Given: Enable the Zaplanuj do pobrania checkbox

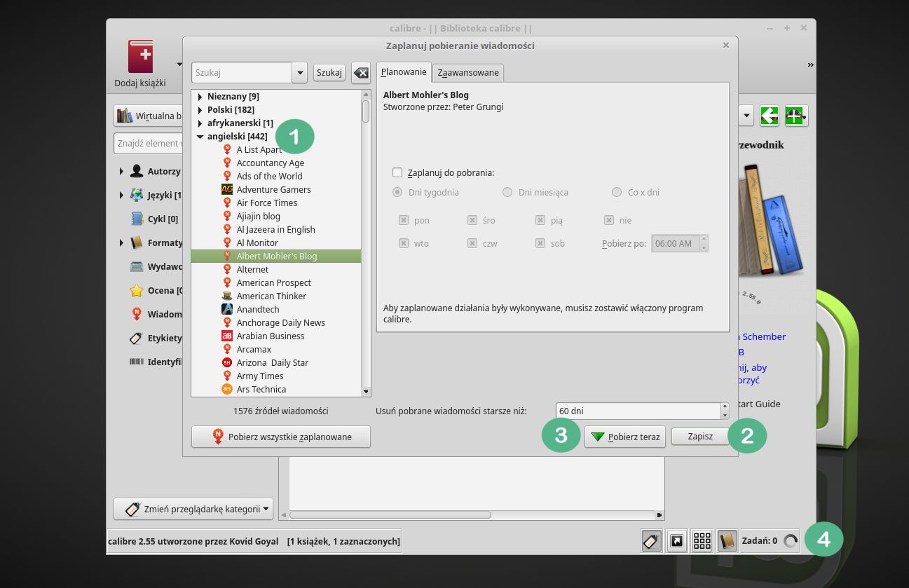Looking at the screenshot, I should tap(398, 172).
